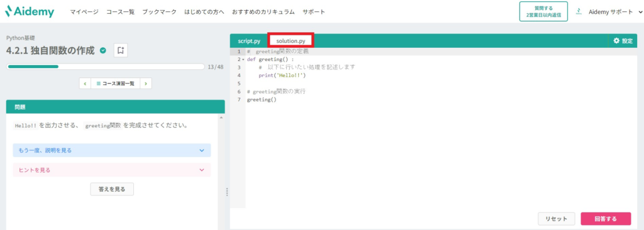Click the 13/48 progress counter
Image resolution: width=644 pixels, height=230 pixels.
pos(216,67)
